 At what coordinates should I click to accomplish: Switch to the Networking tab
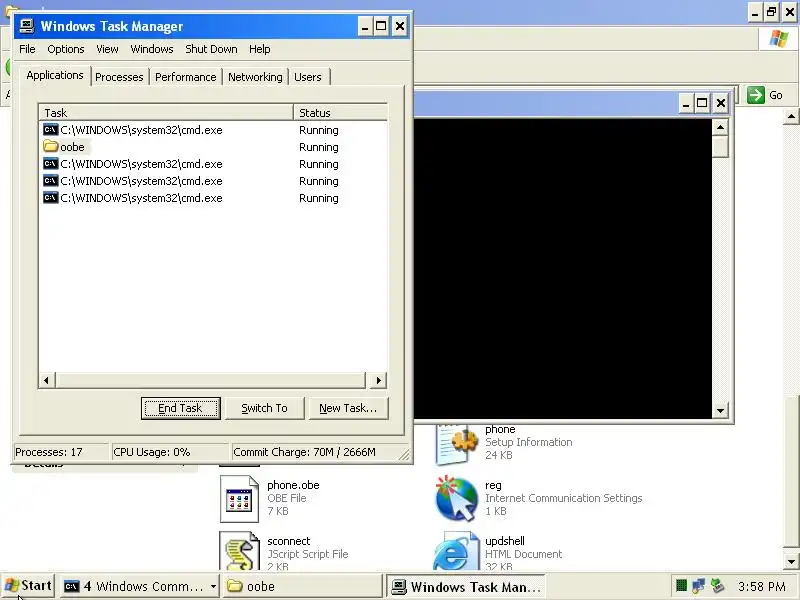255,77
